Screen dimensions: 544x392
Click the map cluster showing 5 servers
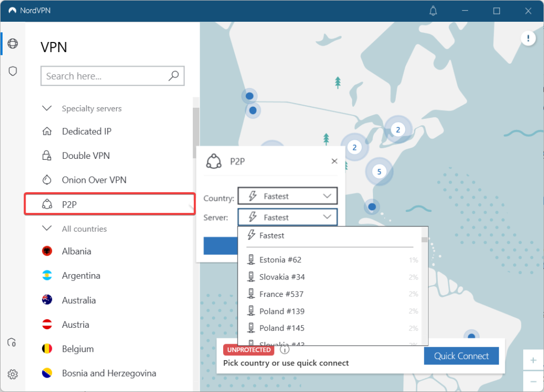379,172
